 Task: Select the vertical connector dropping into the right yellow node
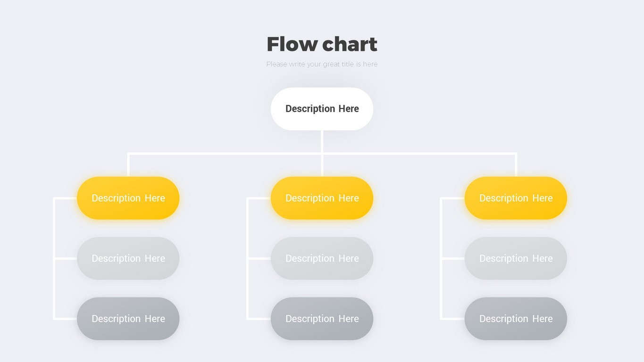click(516, 165)
